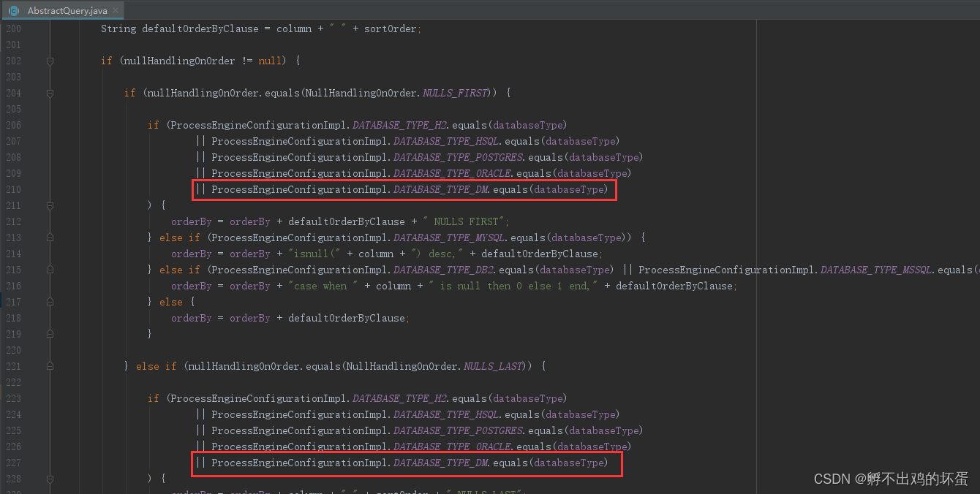The image size is (980, 494).
Task: Set a breakpoint in the gutter at line 206
Action: click(x=33, y=125)
